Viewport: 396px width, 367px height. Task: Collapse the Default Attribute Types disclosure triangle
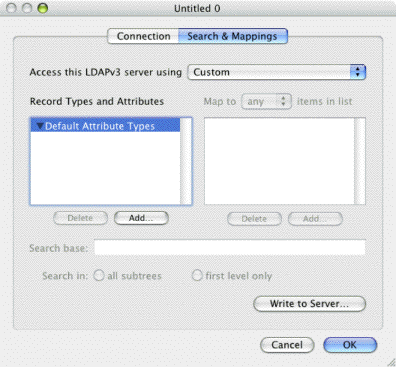click(40, 126)
